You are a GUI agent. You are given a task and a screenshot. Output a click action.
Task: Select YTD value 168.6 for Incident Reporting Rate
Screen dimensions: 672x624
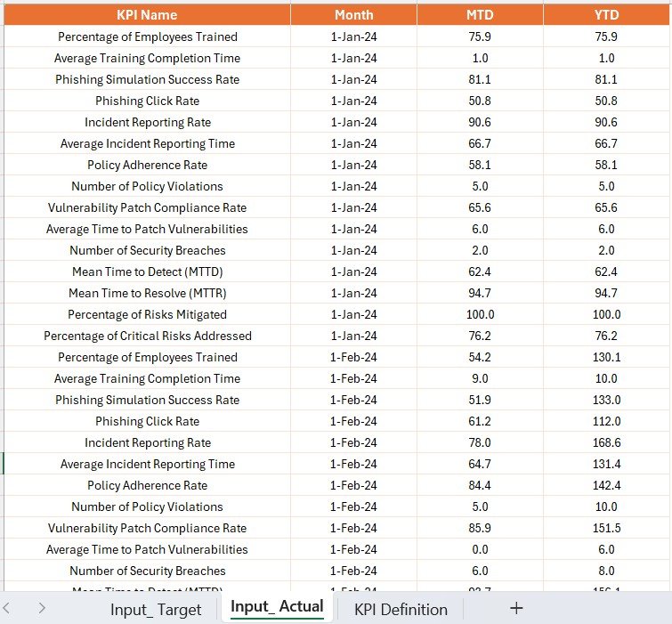[606, 442]
